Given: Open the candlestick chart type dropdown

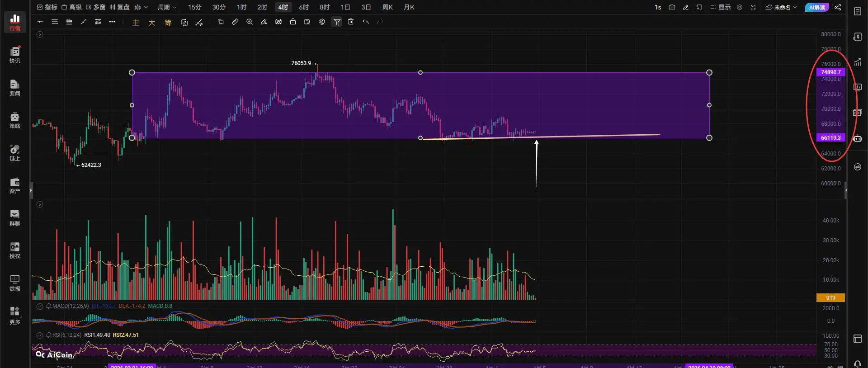Looking at the screenshot, I should [x=141, y=7].
